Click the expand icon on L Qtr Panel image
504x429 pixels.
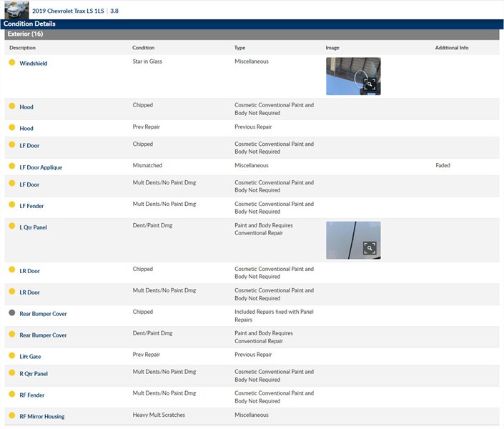tap(370, 248)
